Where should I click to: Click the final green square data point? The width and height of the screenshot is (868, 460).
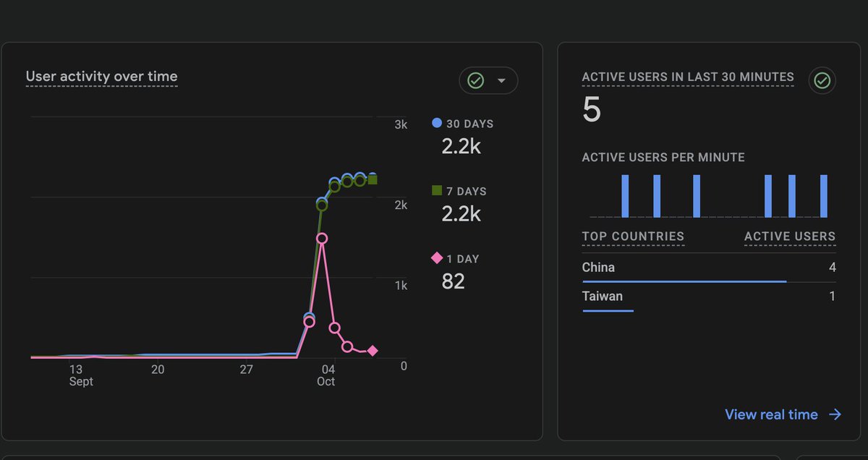coord(373,179)
